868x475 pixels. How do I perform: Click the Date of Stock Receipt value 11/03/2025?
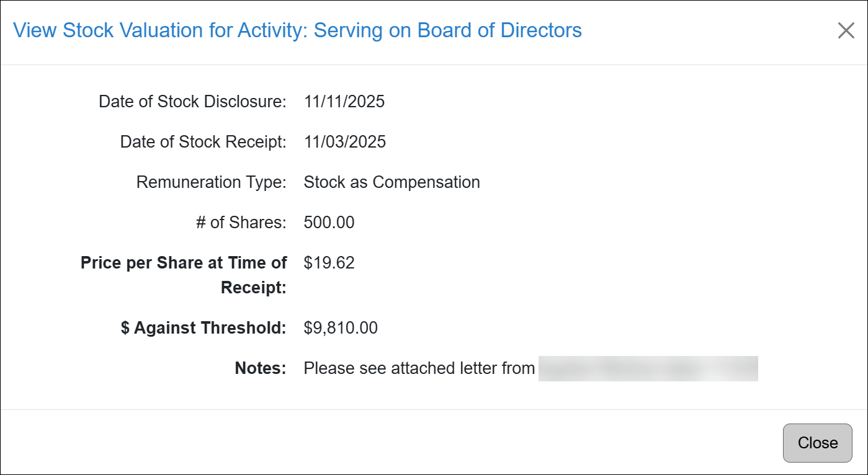point(344,141)
